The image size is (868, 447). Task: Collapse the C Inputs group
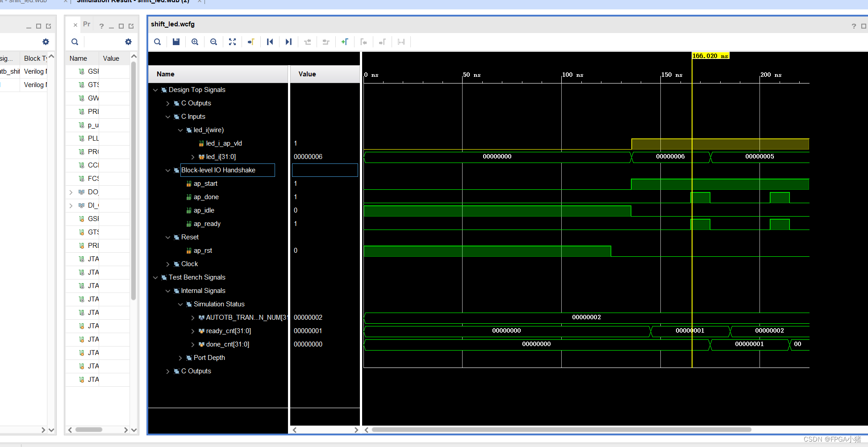tap(168, 117)
